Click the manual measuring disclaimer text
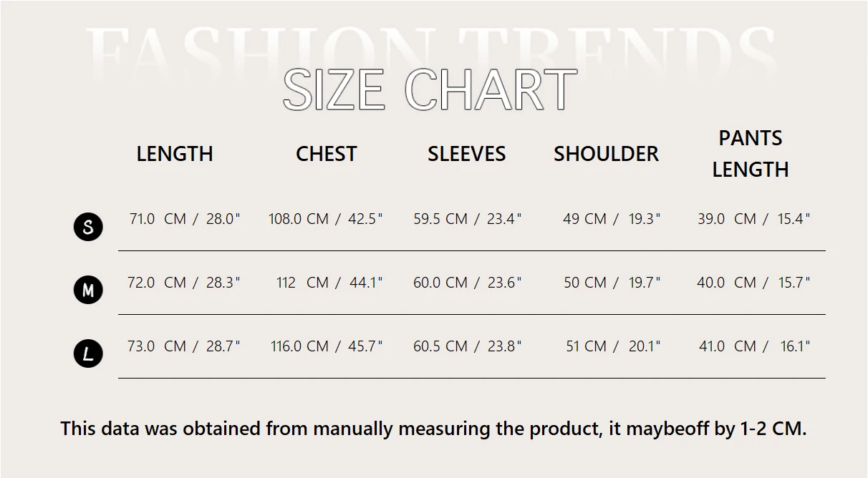This screenshot has width=868, height=478. (433, 429)
